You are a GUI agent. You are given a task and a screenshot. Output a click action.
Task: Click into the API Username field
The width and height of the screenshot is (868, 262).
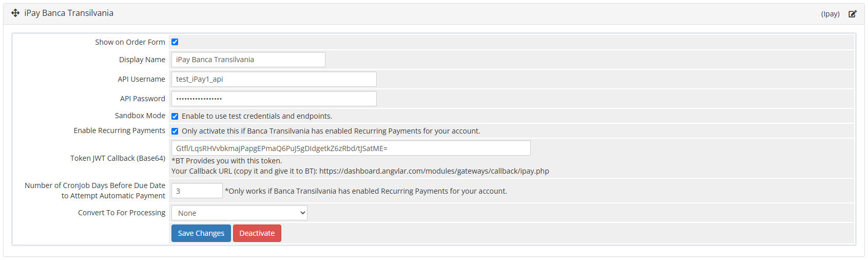(274, 79)
